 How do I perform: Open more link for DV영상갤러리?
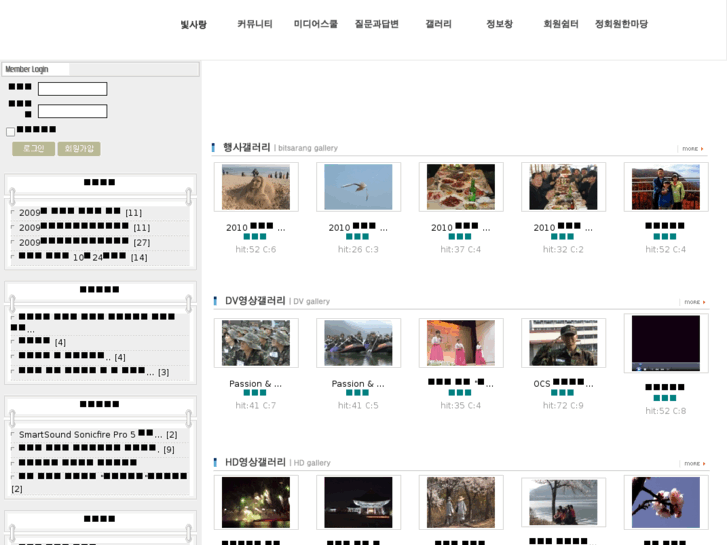click(x=695, y=302)
